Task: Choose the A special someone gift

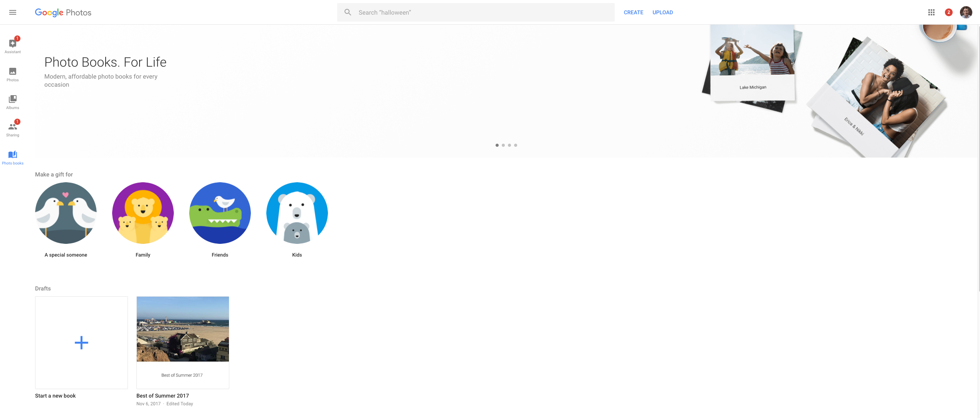Action: point(66,213)
